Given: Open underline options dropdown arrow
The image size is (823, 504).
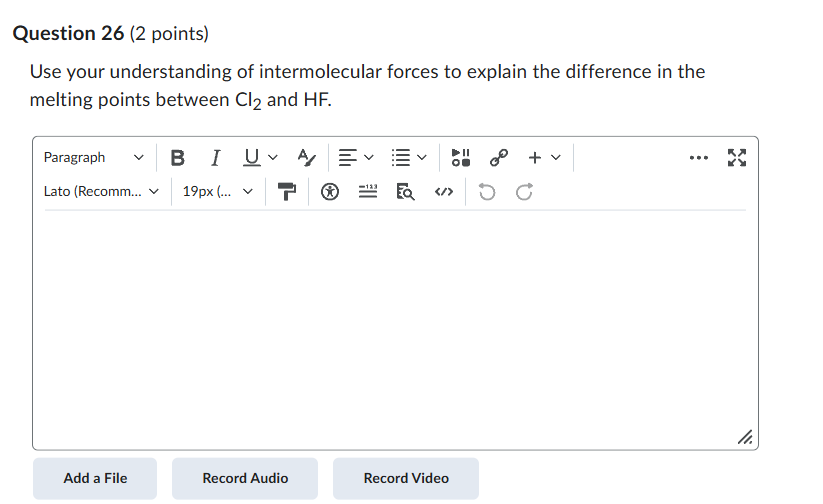Looking at the screenshot, I should (x=272, y=158).
